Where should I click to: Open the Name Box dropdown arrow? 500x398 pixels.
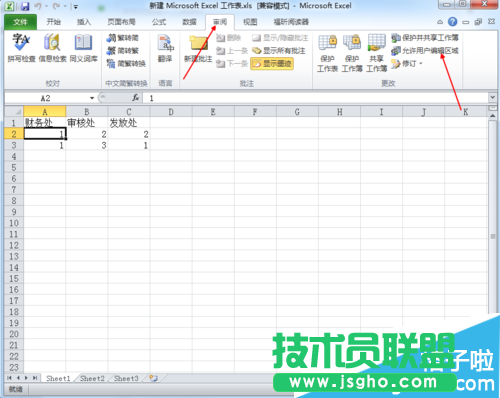pos(92,98)
